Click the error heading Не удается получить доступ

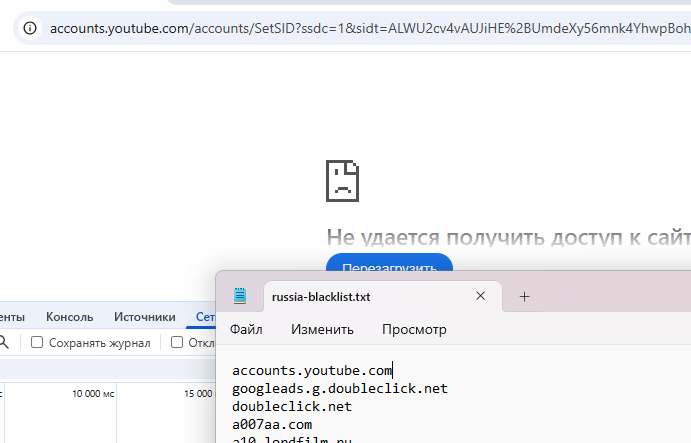tap(509, 237)
